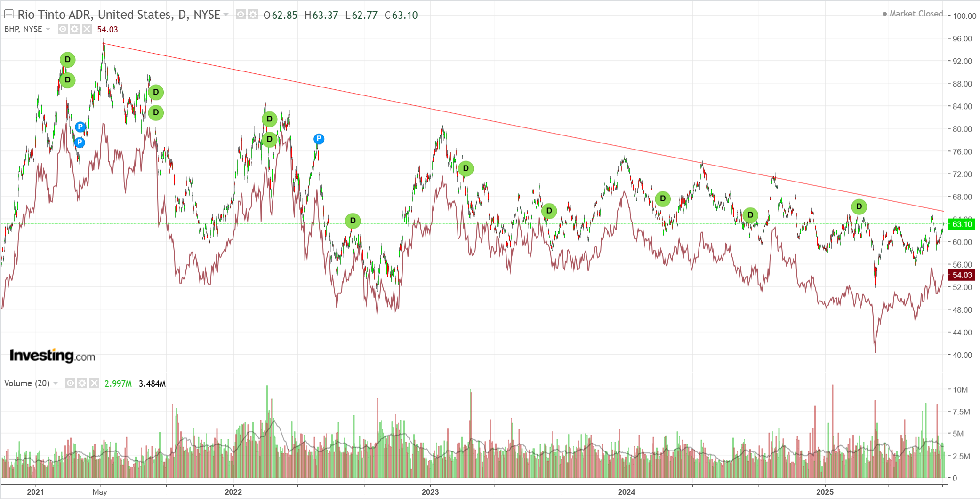Click the 100.00 price axis label
The image size is (980, 499).
point(964,16)
